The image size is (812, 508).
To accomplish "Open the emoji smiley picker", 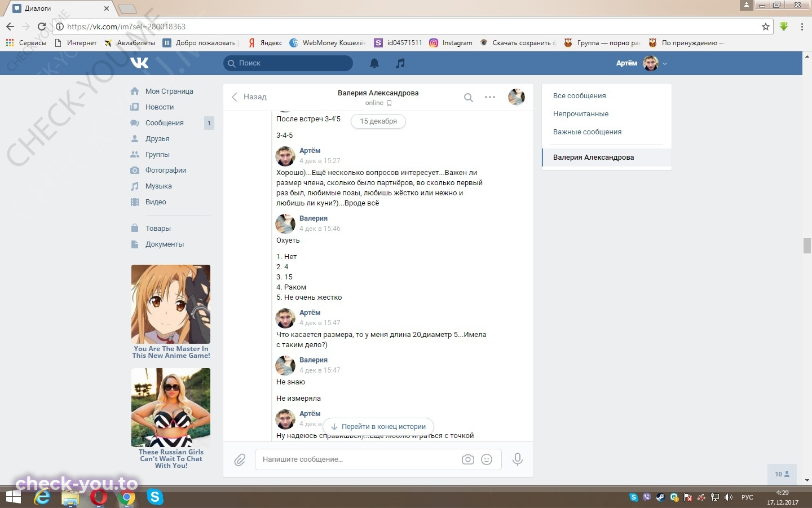I will 487,459.
